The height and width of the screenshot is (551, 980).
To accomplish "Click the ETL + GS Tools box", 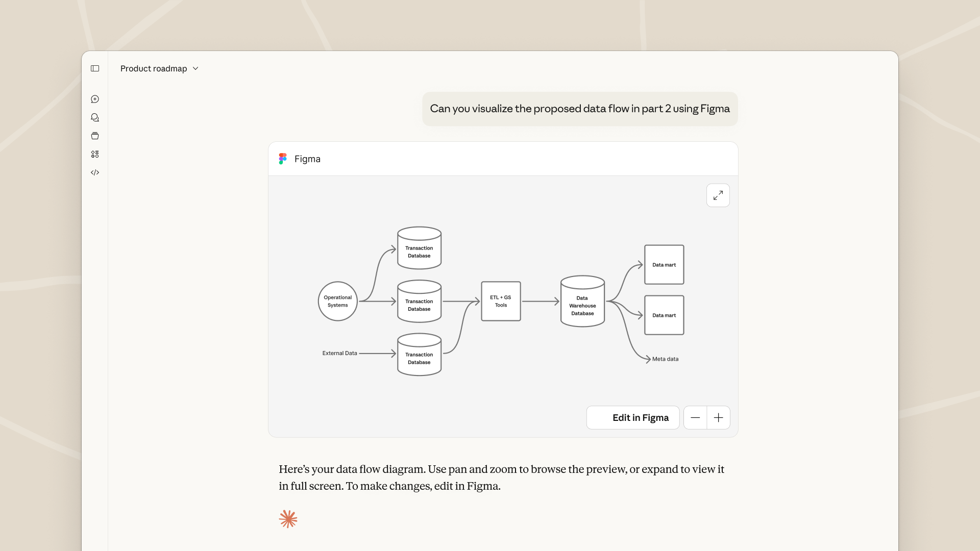I will pos(501,301).
